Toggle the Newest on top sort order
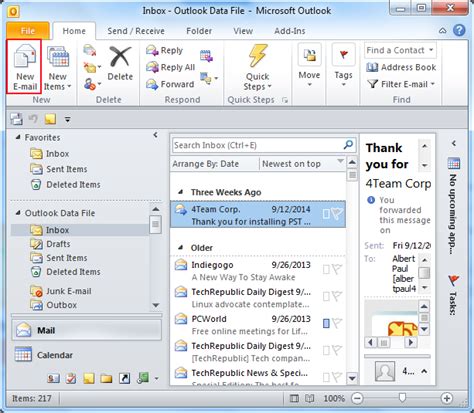This screenshot has height=413, width=474. point(291,164)
